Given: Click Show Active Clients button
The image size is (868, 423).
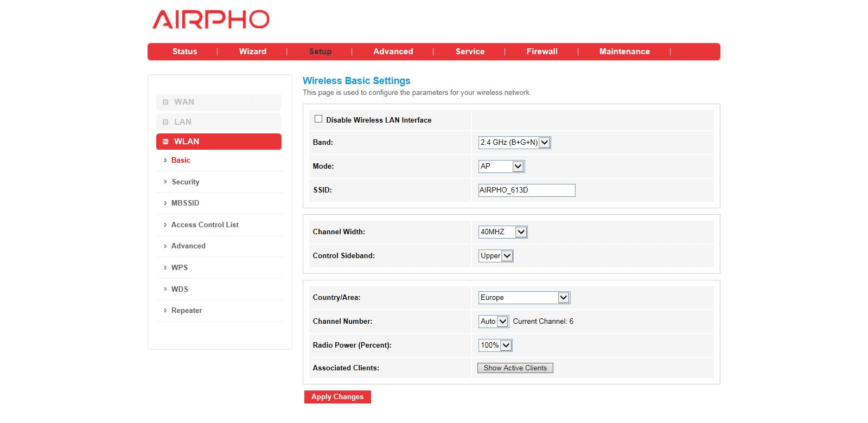Looking at the screenshot, I should (x=515, y=368).
